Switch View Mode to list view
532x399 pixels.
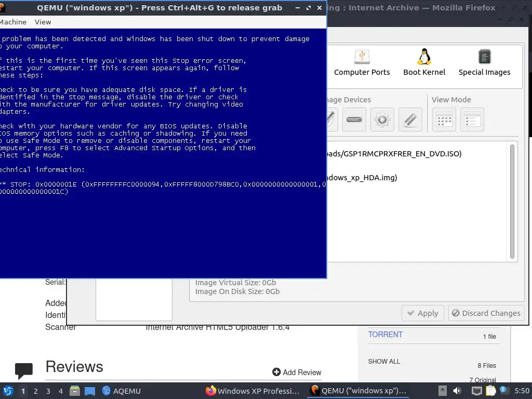(x=472, y=119)
